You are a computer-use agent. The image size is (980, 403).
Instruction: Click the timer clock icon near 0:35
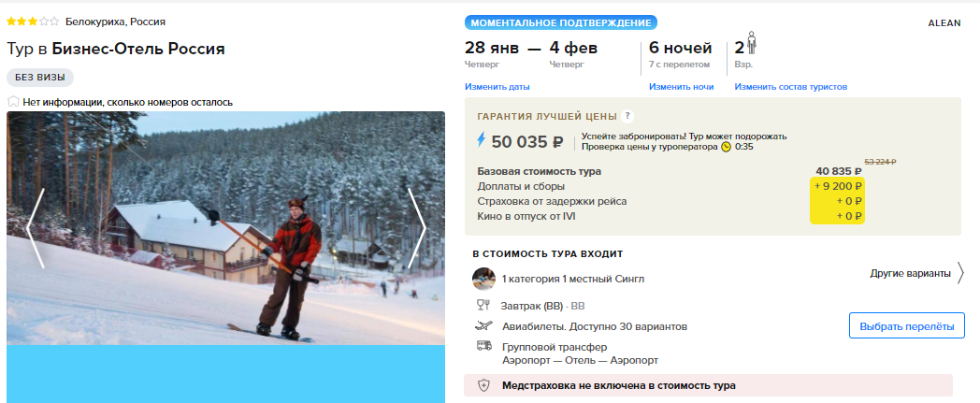click(726, 148)
